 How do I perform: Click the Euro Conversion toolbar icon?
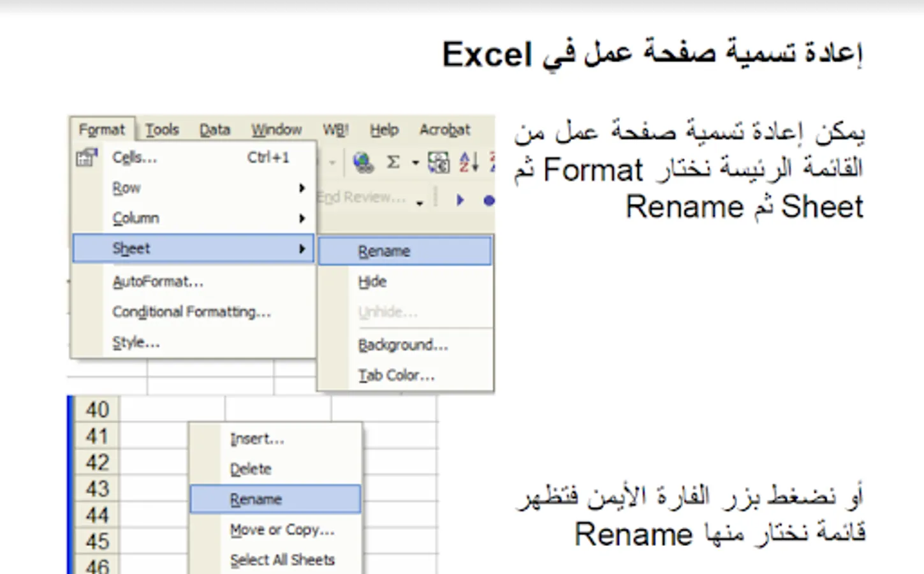pos(439,163)
